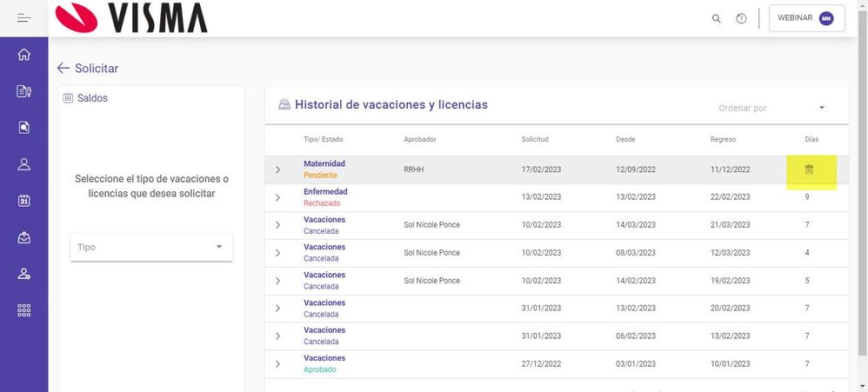
Task: Open the calendar sidebar icon
Action: (23, 201)
